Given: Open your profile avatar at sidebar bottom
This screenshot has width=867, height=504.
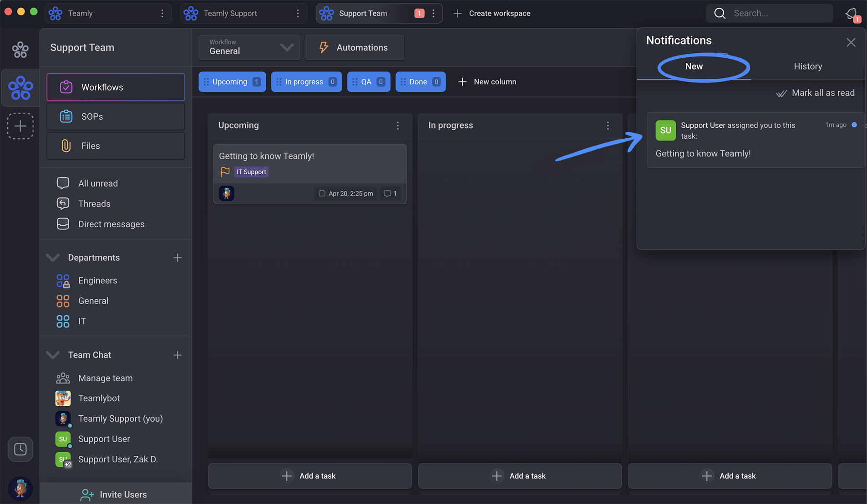Looking at the screenshot, I should click(x=20, y=489).
